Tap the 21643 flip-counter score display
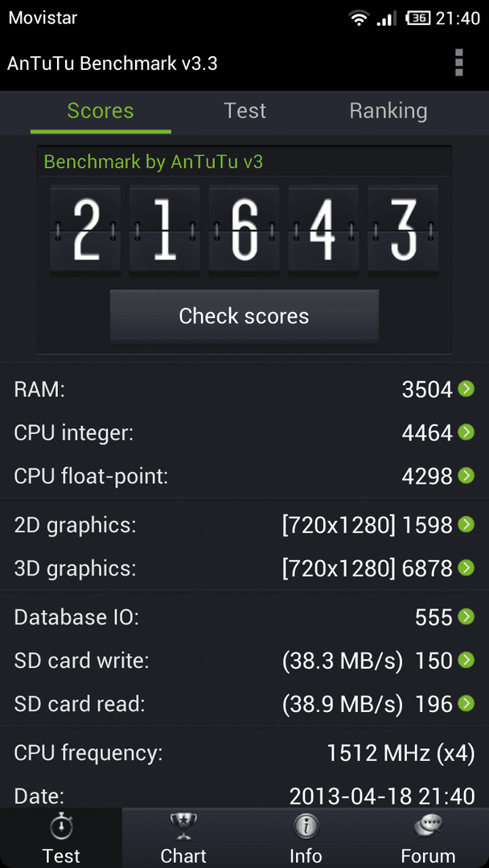The width and height of the screenshot is (489, 868). [244, 230]
